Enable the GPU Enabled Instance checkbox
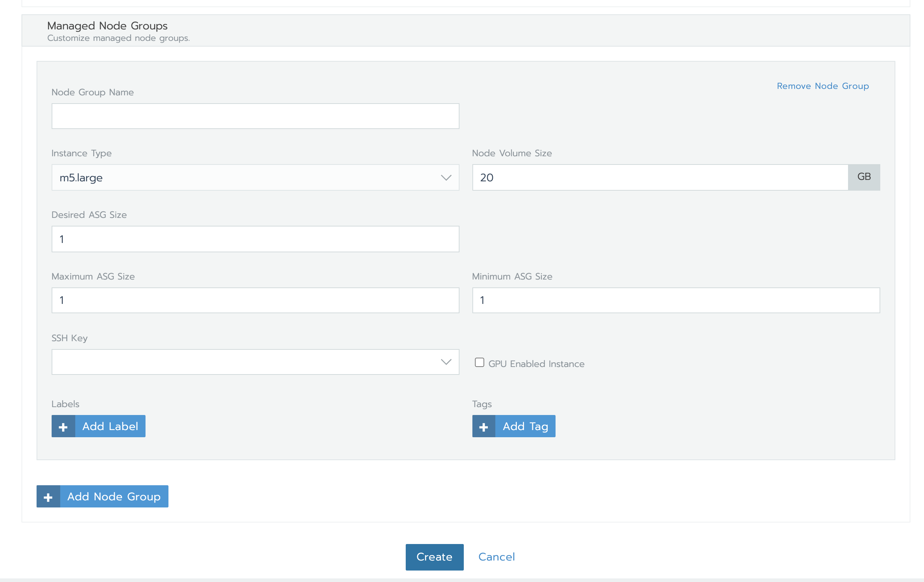Screen dimensions: 924x582 pyautogui.click(x=479, y=362)
